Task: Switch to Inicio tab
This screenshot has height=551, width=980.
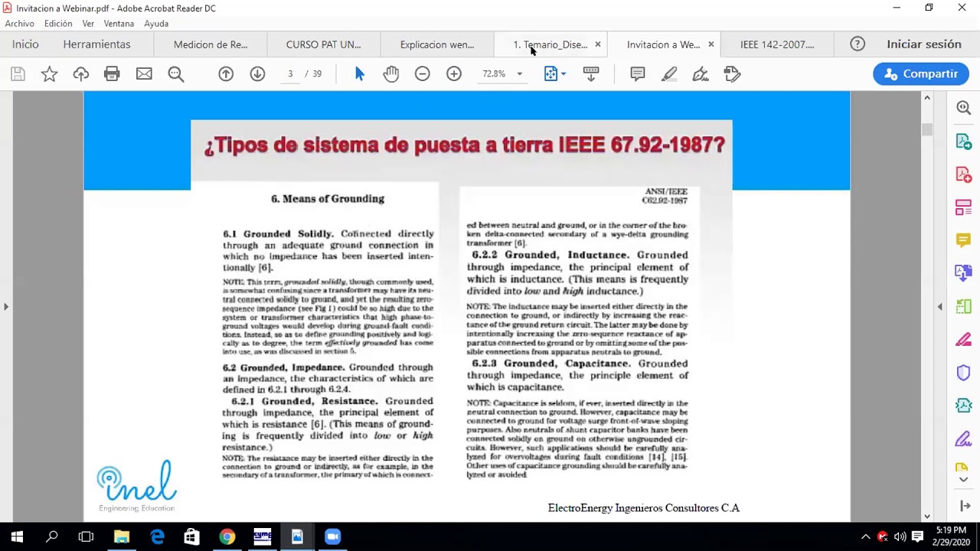Action: tap(25, 44)
